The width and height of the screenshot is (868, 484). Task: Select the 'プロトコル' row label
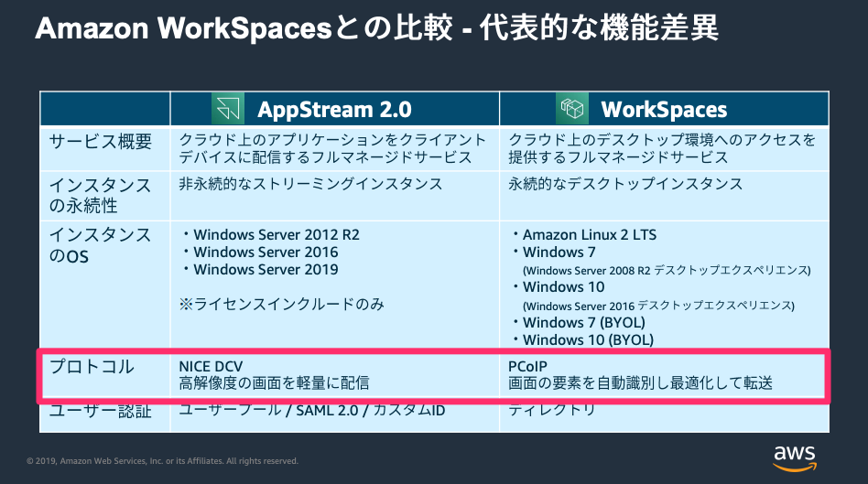92,367
